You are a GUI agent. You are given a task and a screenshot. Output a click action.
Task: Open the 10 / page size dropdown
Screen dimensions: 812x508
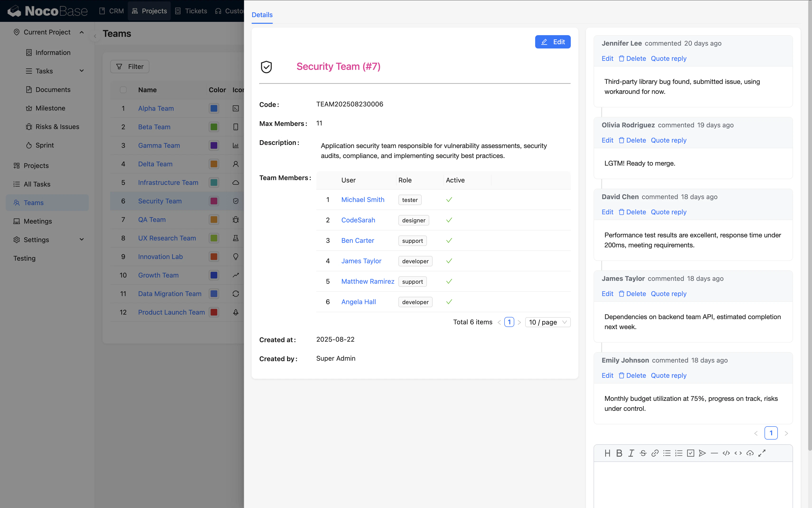coord(548,322)
